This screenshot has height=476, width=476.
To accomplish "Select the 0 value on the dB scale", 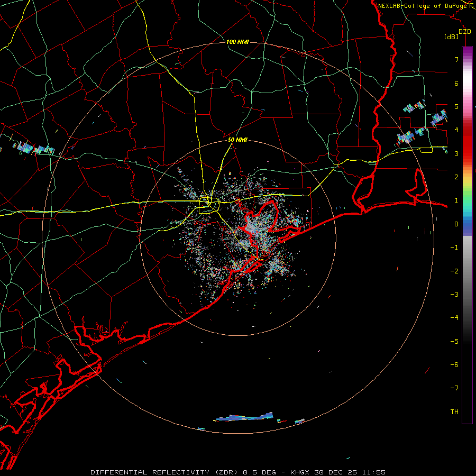I will pos(456,224).
